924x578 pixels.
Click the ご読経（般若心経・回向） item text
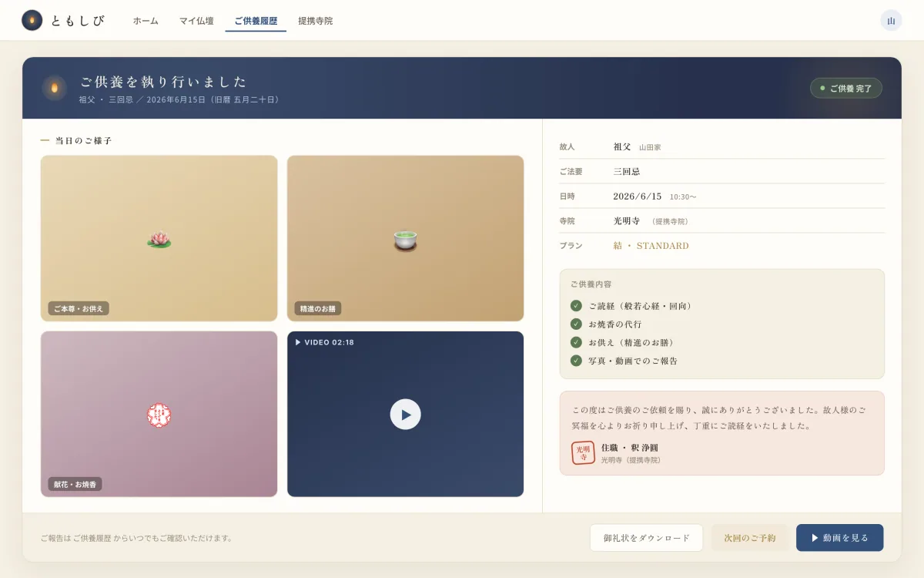tap(641, 306)
